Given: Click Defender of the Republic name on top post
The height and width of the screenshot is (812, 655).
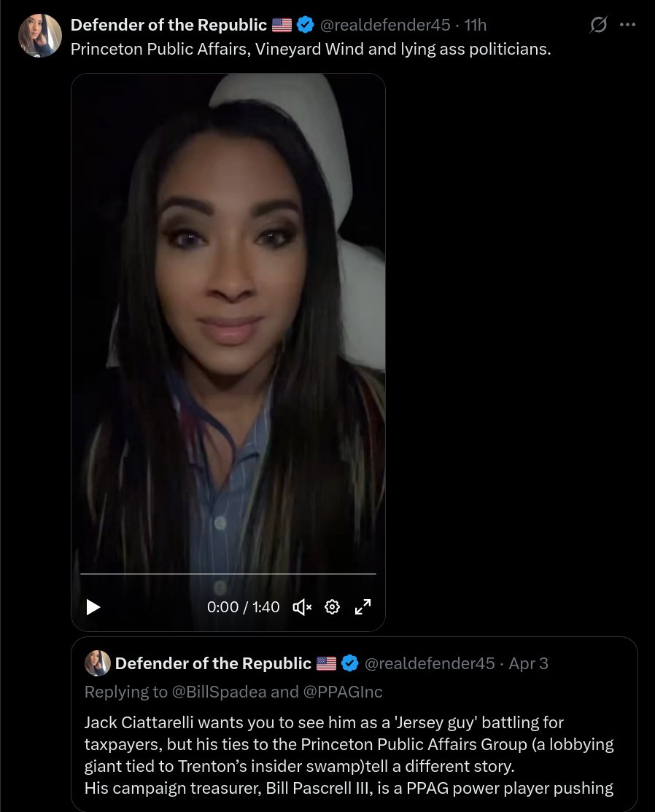Looking at the screenshot, I should (168, 25).
